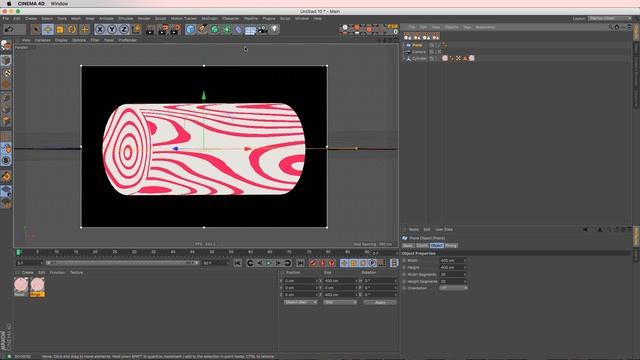640x360 pixels.
Task: Select the Cylinder object in Object Manager
Action: pos(419,58)
